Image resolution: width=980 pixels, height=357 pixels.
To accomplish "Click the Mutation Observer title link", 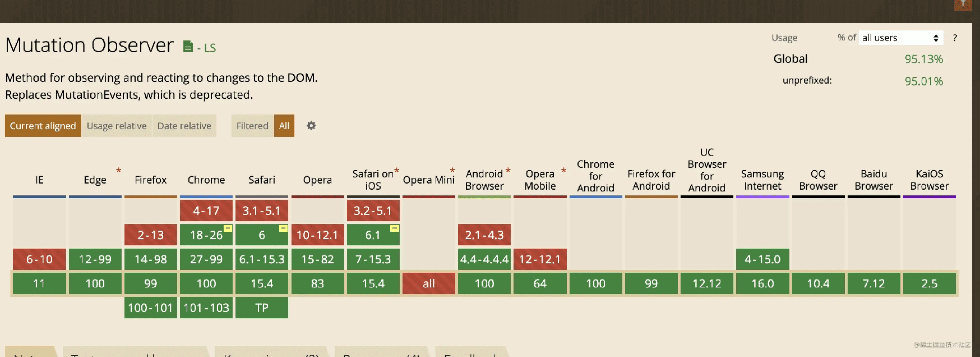I will tap(90, 45).
